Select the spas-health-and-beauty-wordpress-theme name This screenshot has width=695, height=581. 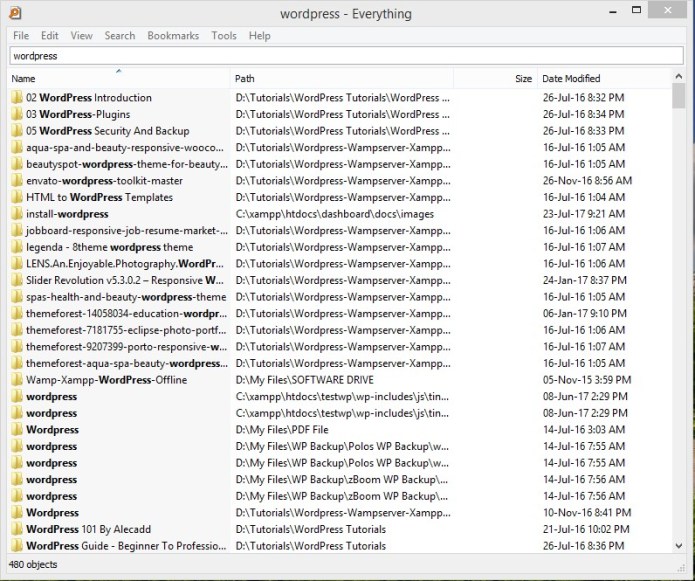[x=126, y=297]
